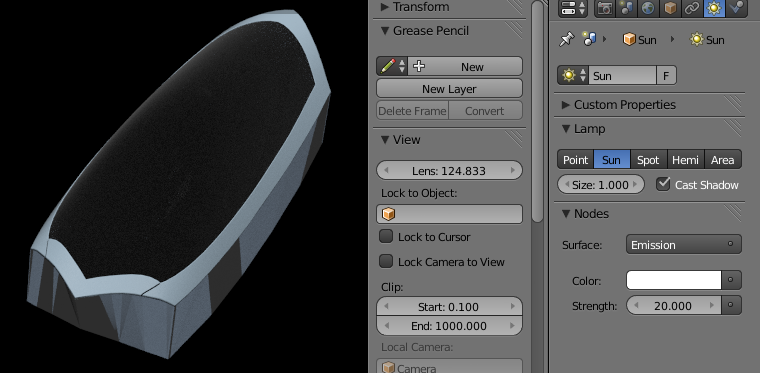Click the Clip Start 0.100 field
Viewport: 760px width, 373px height.
point(449,306)
